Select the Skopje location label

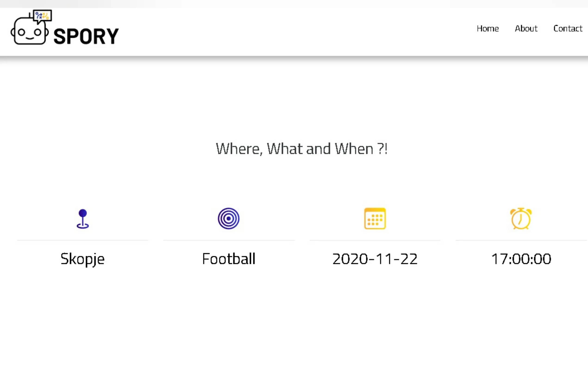click(83, 259)
